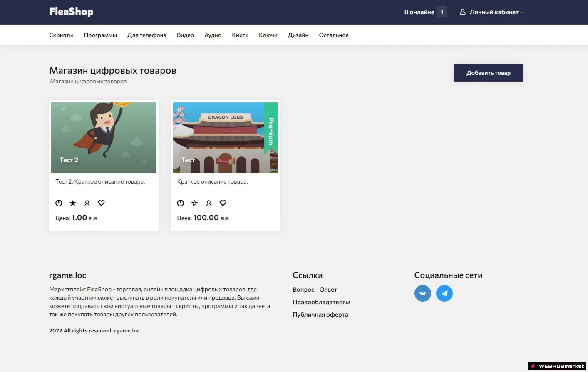Click the clock icon on Тест 2 card
This screenshot has height=372, width=588.
tap(59, 203)
